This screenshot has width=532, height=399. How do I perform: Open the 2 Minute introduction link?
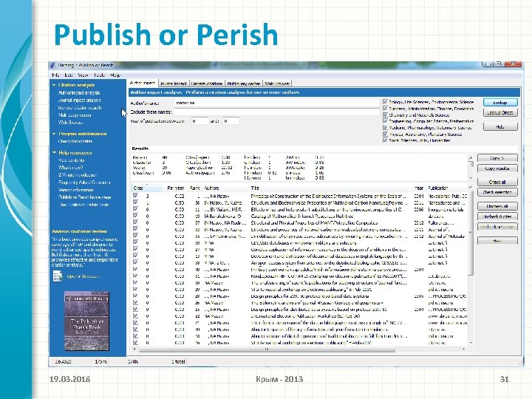pos(78,175)
